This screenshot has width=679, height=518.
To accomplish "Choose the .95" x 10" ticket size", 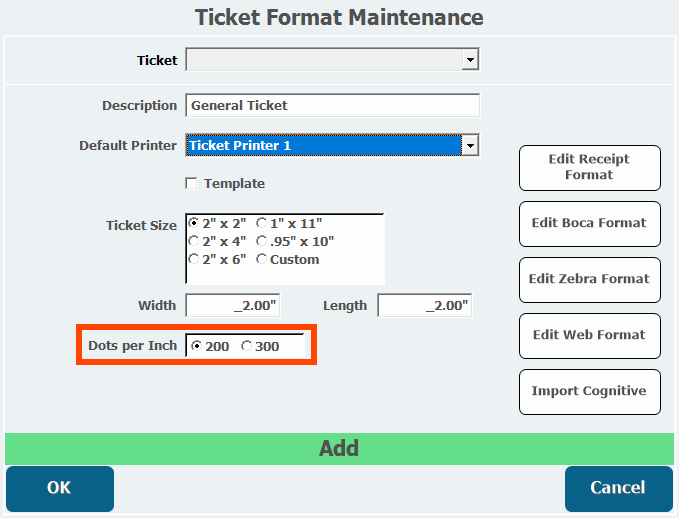I will [262, 241].
